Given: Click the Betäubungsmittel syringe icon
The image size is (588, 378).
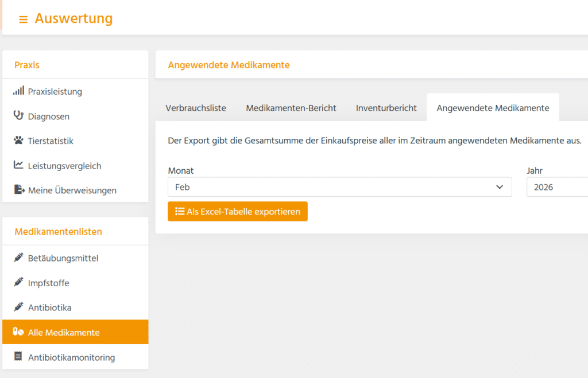Looking at the screenshot, I should coord(18,258).
